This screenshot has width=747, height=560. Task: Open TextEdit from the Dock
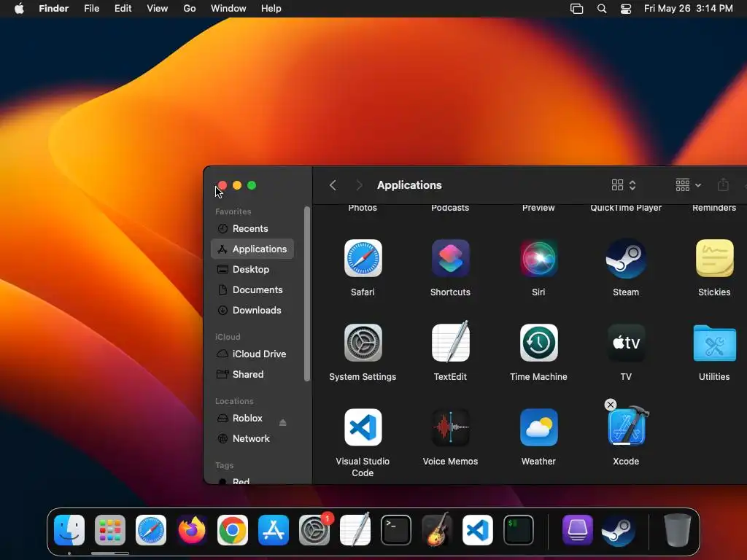(355, 530)
